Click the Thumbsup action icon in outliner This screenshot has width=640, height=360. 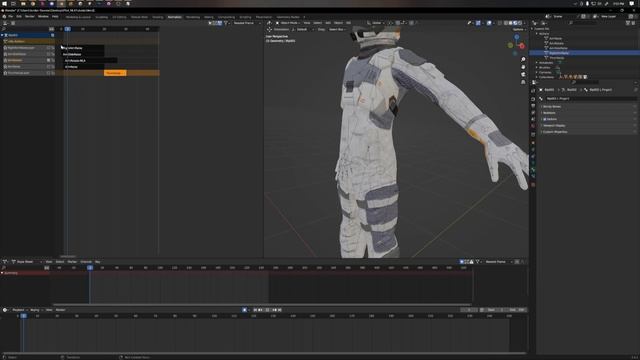click(x=546, y=58)
